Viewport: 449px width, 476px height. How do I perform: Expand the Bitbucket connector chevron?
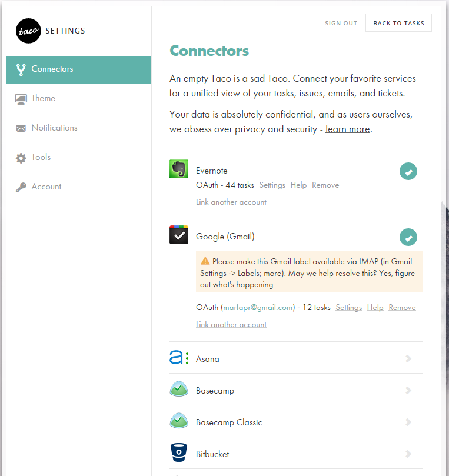tap(408, 454)
